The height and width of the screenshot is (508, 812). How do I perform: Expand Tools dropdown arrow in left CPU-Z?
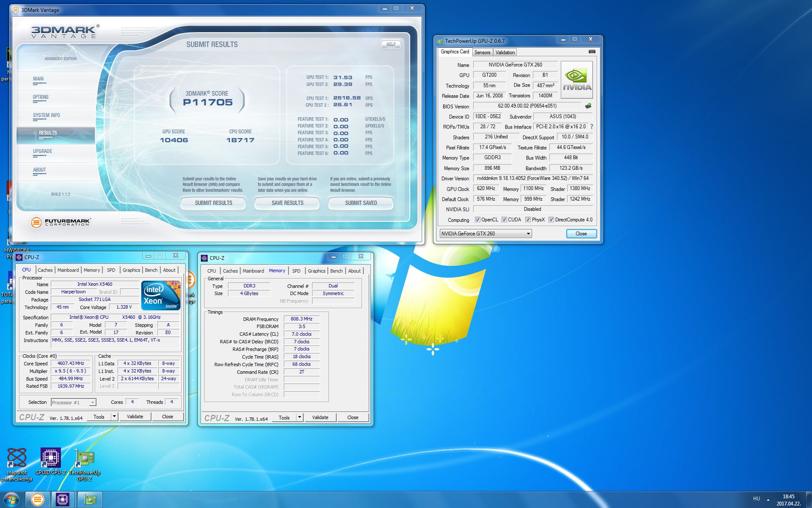[114, 417]
